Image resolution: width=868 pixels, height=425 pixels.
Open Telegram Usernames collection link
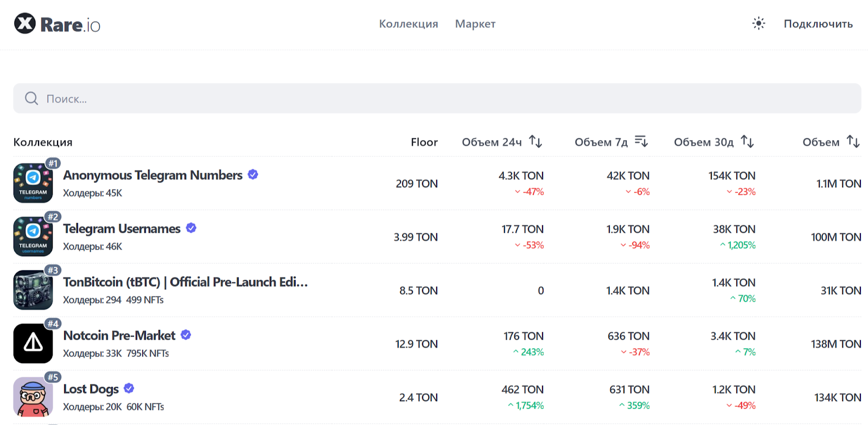(x=122, y=229)
